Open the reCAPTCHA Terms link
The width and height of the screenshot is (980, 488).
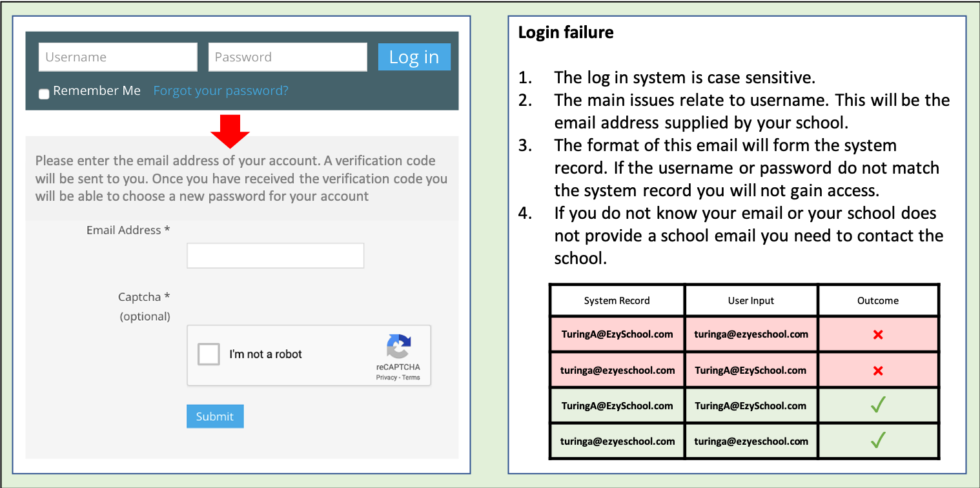411,378
